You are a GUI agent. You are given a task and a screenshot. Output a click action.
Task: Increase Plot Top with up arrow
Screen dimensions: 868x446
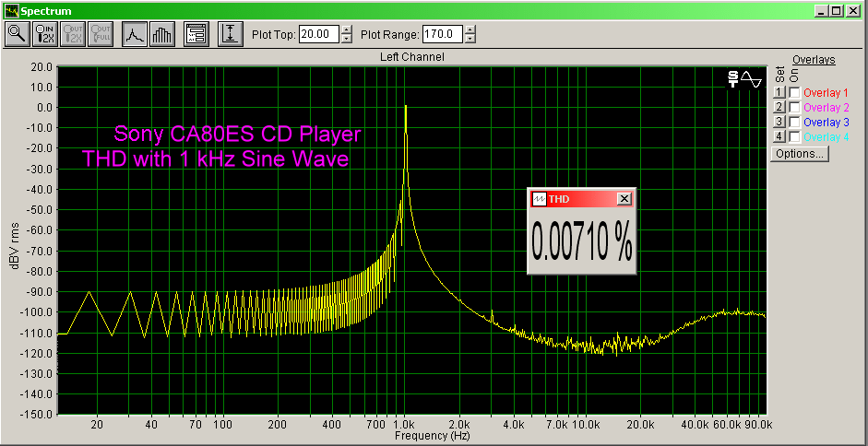346,29
